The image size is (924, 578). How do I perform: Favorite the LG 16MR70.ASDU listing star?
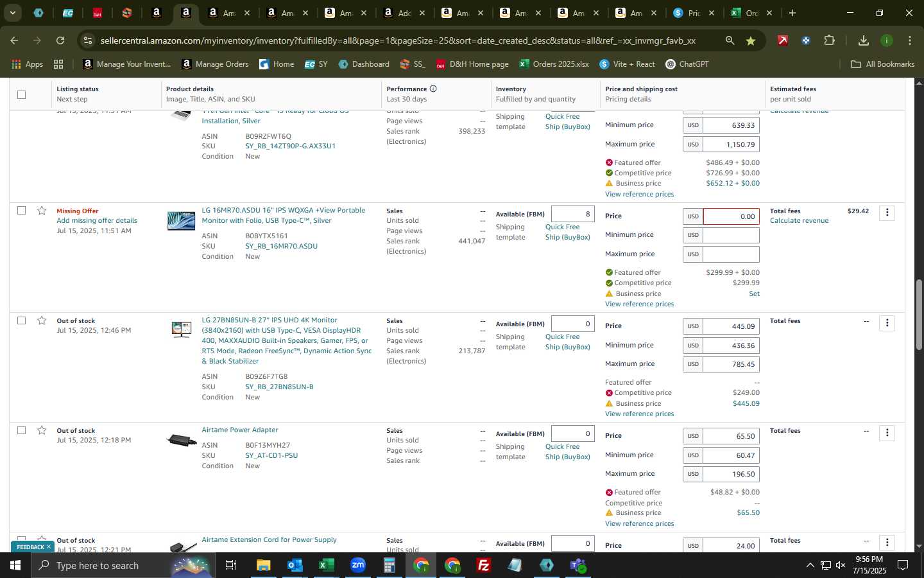coord(42,211)
